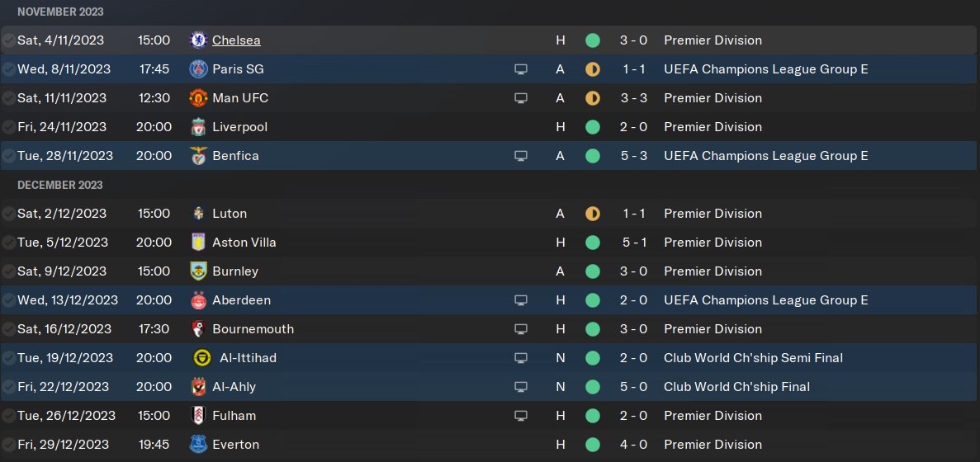Click the Chelsea club badge
The width and height of the screenshot is (980, 462).
[x=198, y=40]
